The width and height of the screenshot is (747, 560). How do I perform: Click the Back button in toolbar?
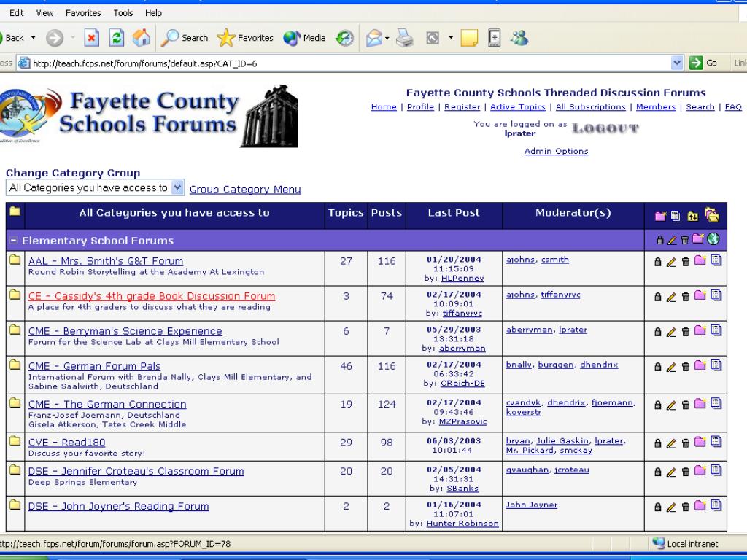[12, 38]
